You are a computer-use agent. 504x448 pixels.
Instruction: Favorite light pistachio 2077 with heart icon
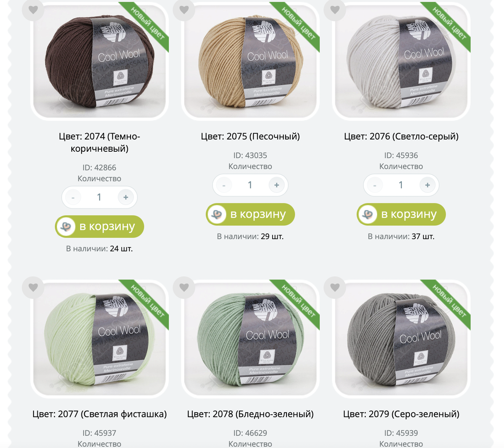point(33,287)
